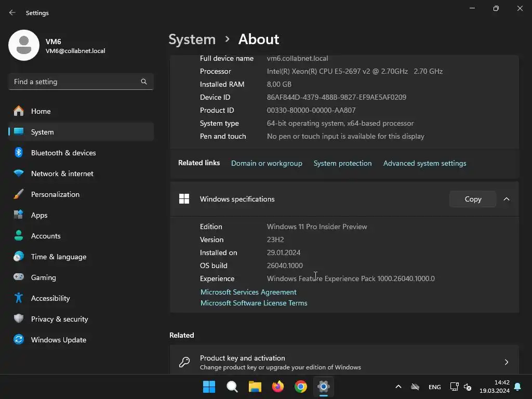This screenshot has width=532, height=399.
Task: Select the Device ID value text
Action: [336, 97]
